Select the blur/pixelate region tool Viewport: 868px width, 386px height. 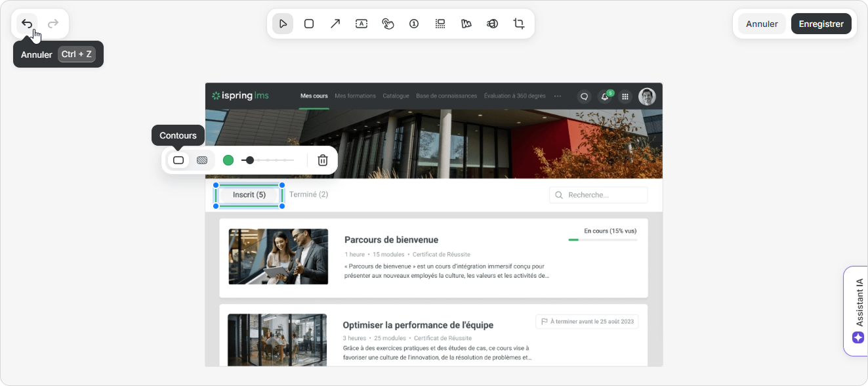pyautogui.click(x=440, y=24)
